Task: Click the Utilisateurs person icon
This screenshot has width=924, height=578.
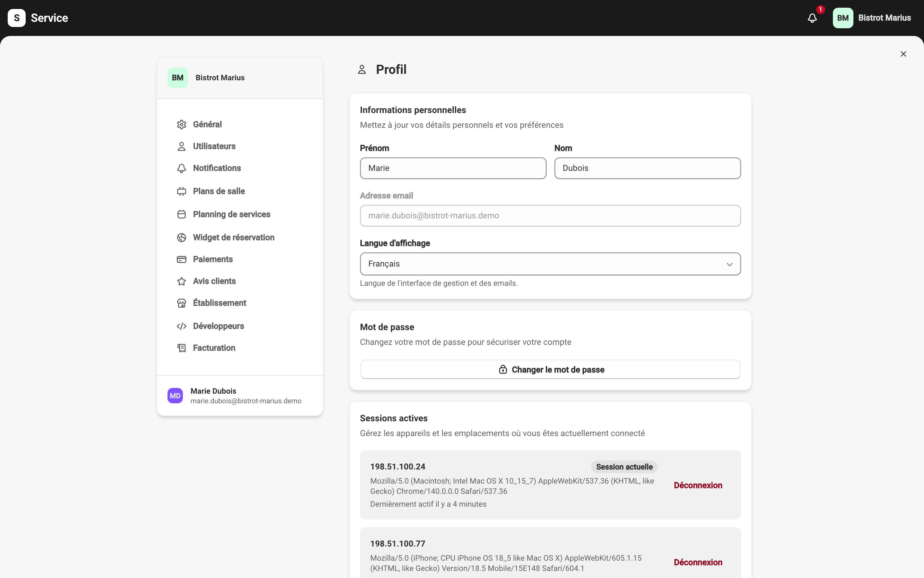Action: [181, 146]
